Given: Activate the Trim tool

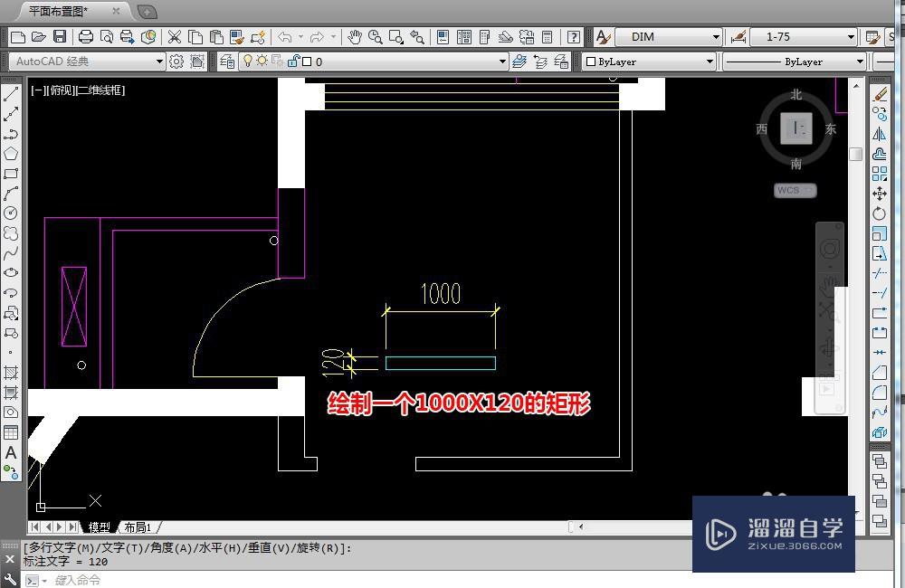Looking at the screenshot, I should (x=879, y=273).
